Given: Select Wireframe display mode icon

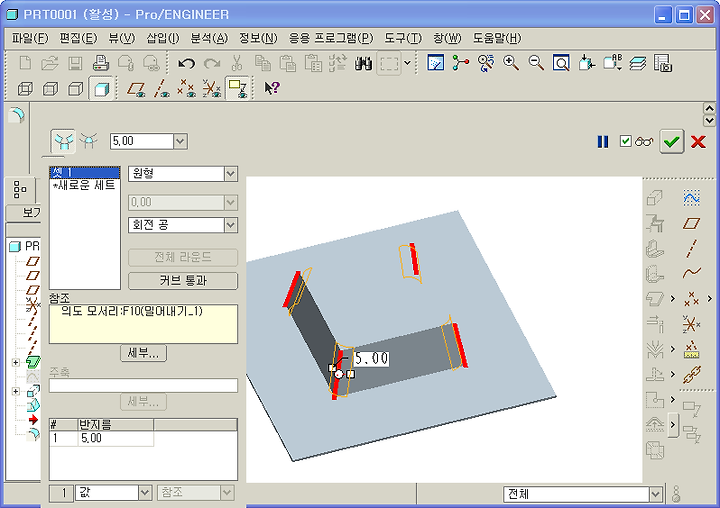Looking at the screenshot, I should tap(25, 88).
